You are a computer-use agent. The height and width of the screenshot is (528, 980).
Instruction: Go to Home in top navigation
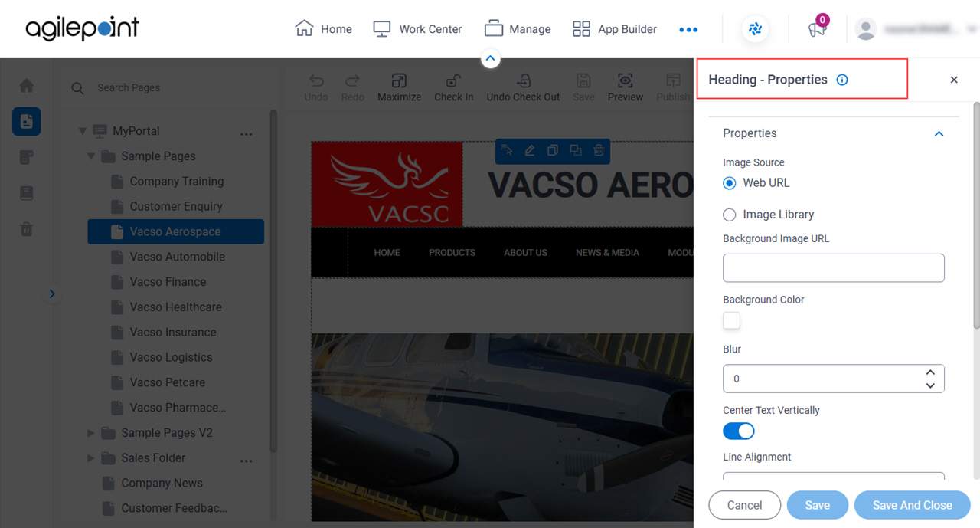324,29
